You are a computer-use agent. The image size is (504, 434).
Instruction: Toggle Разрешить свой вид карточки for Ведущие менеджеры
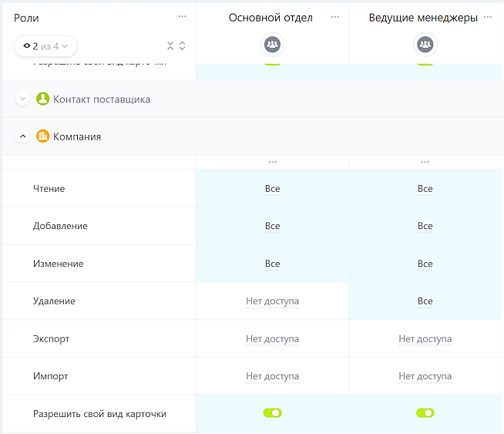425,412
